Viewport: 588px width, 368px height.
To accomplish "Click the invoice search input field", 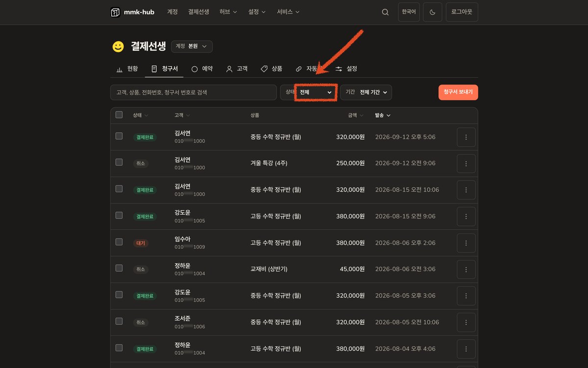I will click(x=194, y=92).
